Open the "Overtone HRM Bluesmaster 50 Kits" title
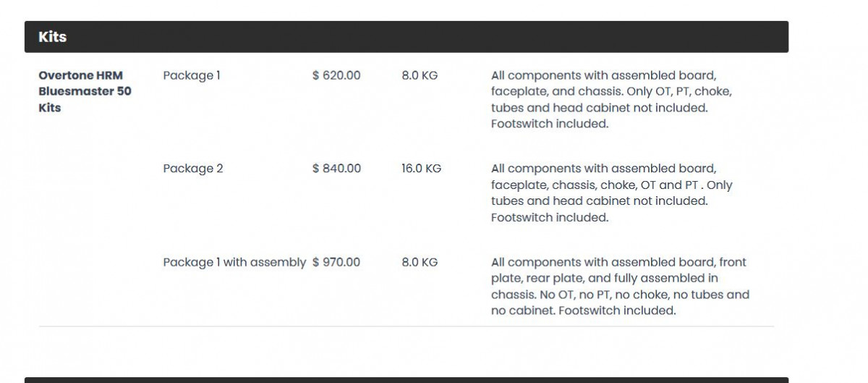 pos(85,91)
